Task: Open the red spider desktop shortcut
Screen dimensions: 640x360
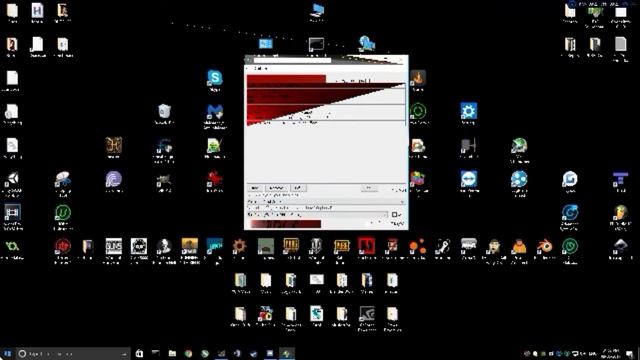Action: [x=215, y=179]
